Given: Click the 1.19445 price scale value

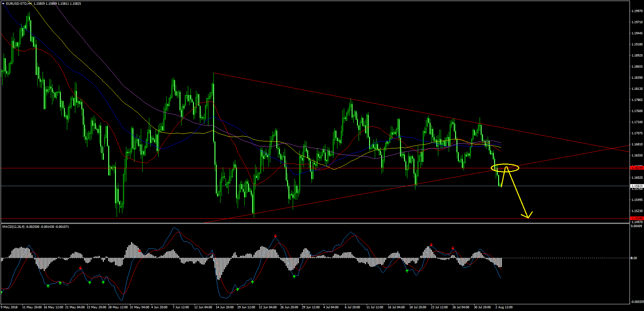Looking at the screenshot, I should click(x=637, y=33).
